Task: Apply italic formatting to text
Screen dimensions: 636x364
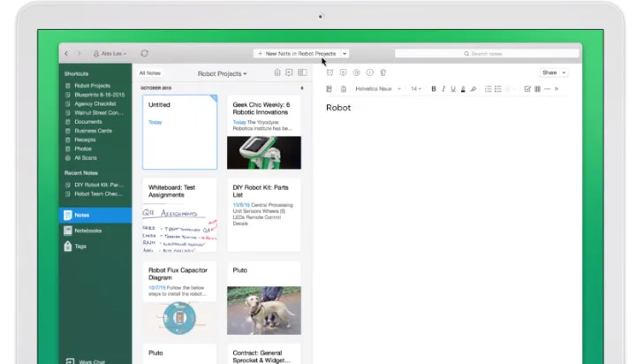Action: click(443, 89)
